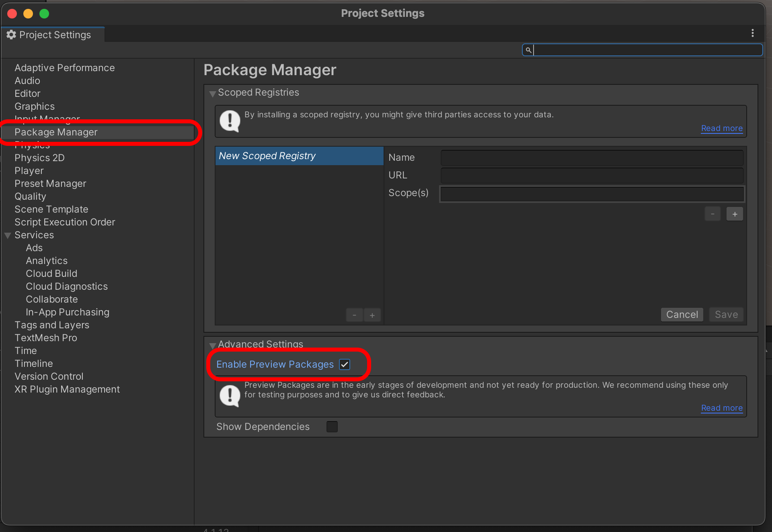Cancel the new scoped registry

[x=682, y=315]
